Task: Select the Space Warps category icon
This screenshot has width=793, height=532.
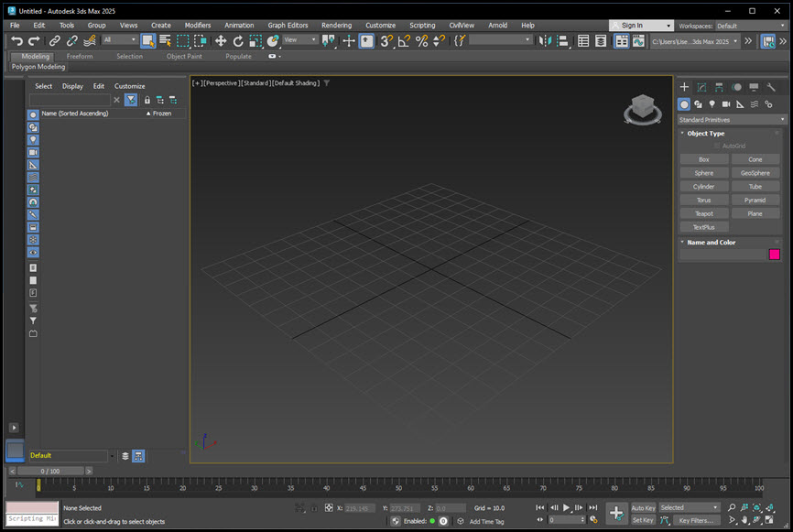Action: coord(755,104)
